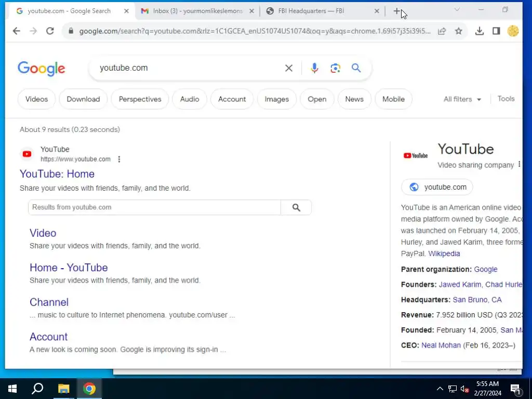Image resolution: width=532 pixels, height=399 pixels.
Task: Open File Explorer from taskbar
Action: tap(63, 389)
